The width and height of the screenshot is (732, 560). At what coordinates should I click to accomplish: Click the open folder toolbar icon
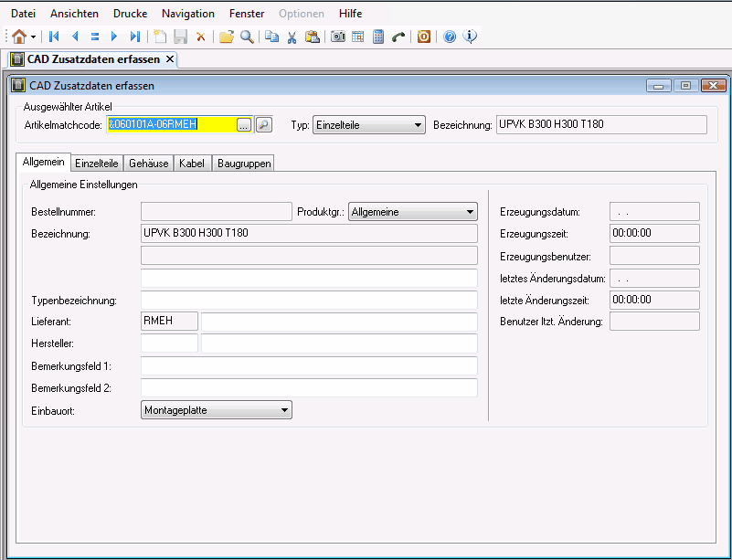227,37
